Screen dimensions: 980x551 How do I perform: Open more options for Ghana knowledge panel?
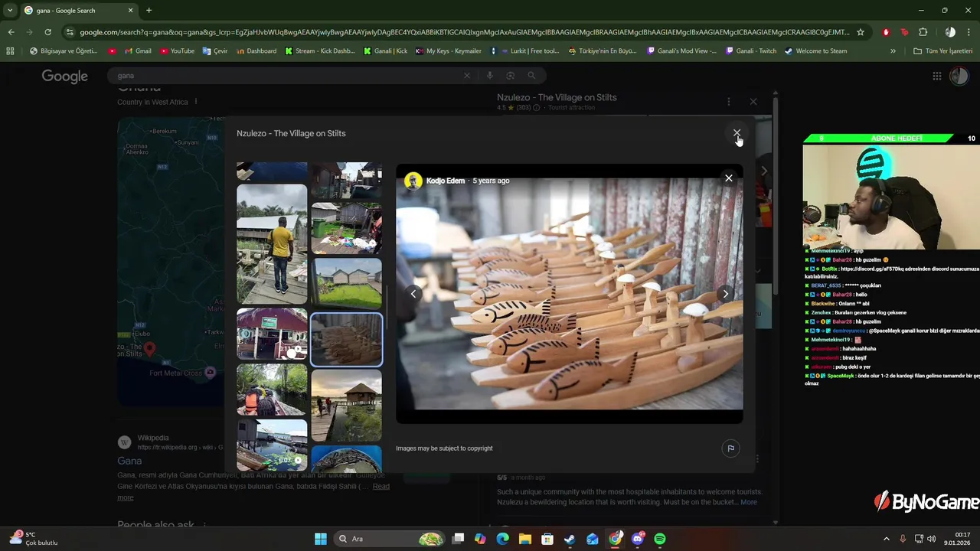click(196, 102)
